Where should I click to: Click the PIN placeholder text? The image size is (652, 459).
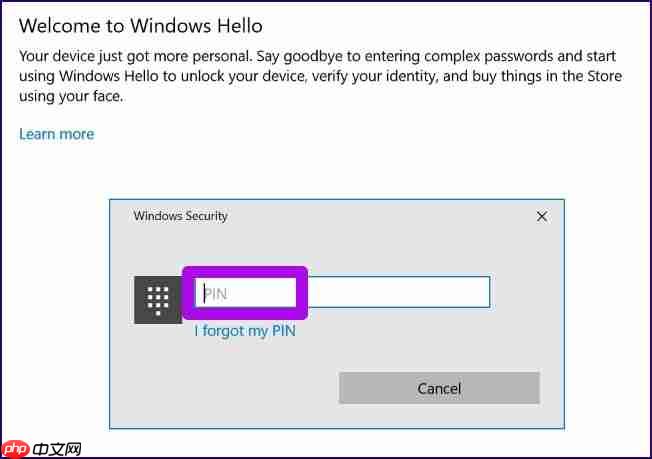(216, 294)
